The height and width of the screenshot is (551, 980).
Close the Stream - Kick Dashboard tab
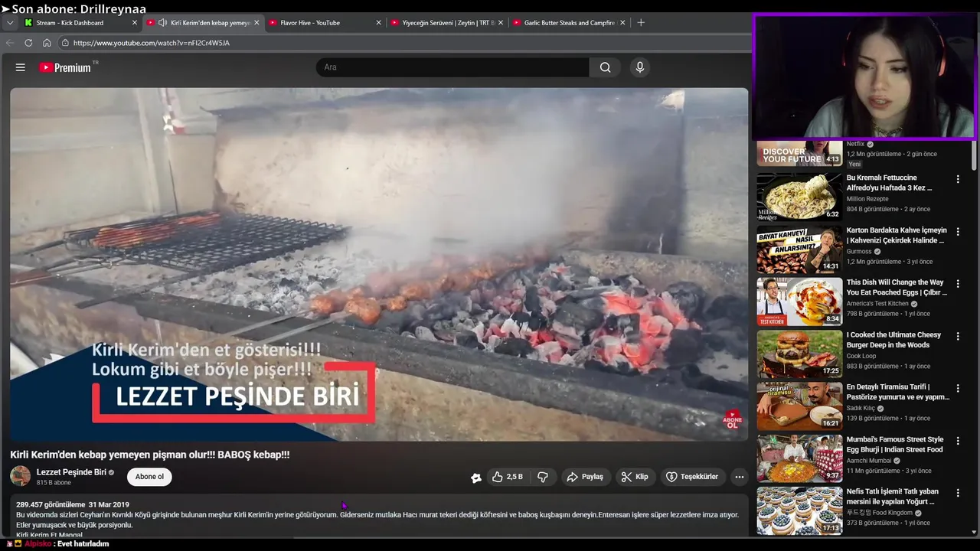pyautogui.click(x=135, y=23)
